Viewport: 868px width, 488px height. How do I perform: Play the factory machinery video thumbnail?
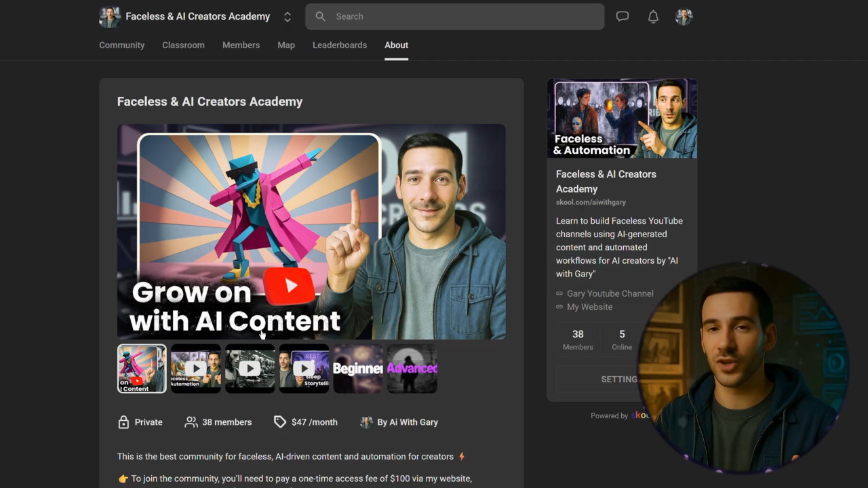(250, 369)
